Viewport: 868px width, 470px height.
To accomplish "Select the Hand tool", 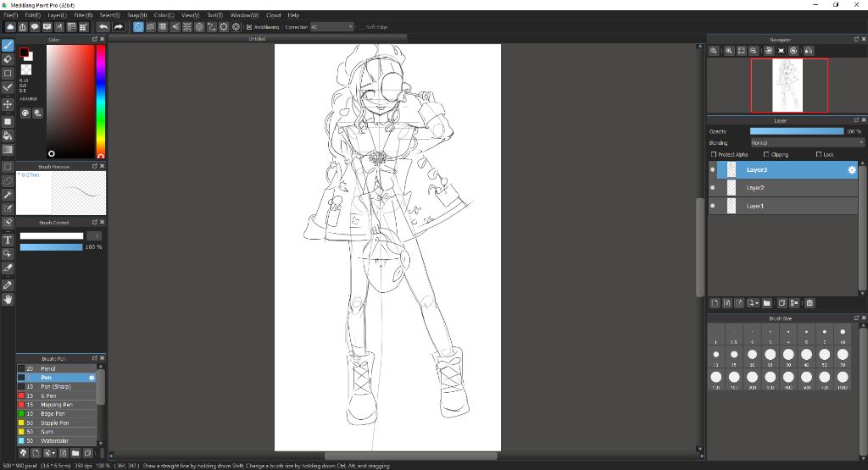I will pyautogui.click(x=8, y=299).
